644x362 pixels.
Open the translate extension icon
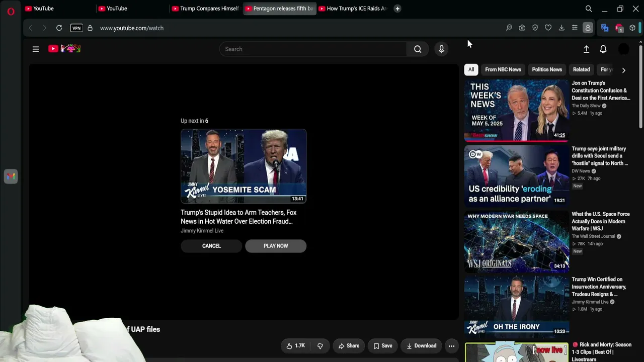(x=605, y=28)
